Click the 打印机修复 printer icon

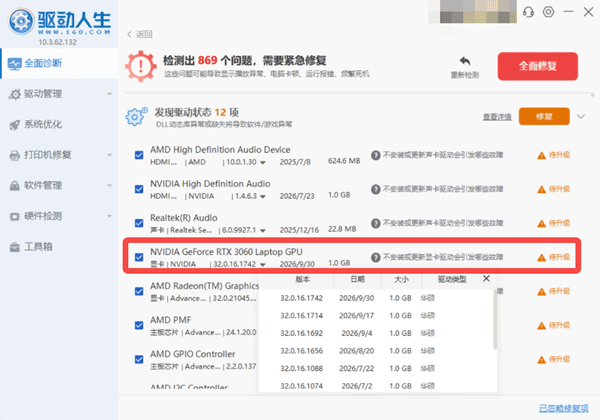click(15, 155)
